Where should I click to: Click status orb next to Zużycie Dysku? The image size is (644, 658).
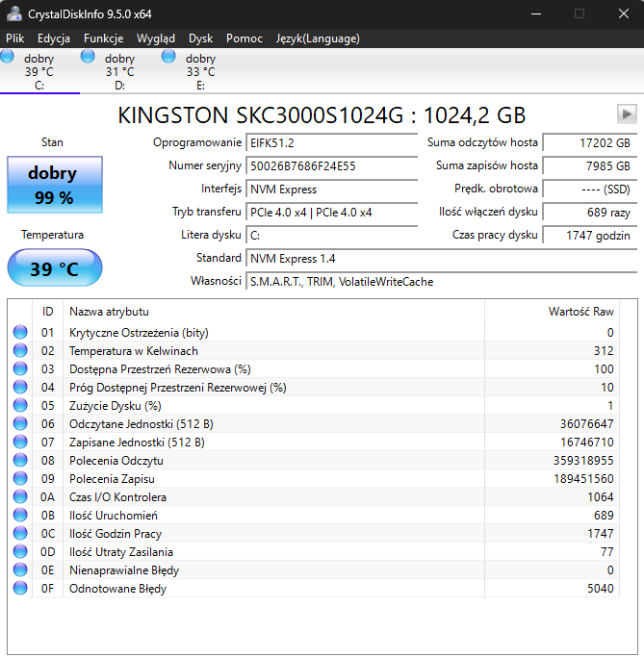tap(20, 406)
